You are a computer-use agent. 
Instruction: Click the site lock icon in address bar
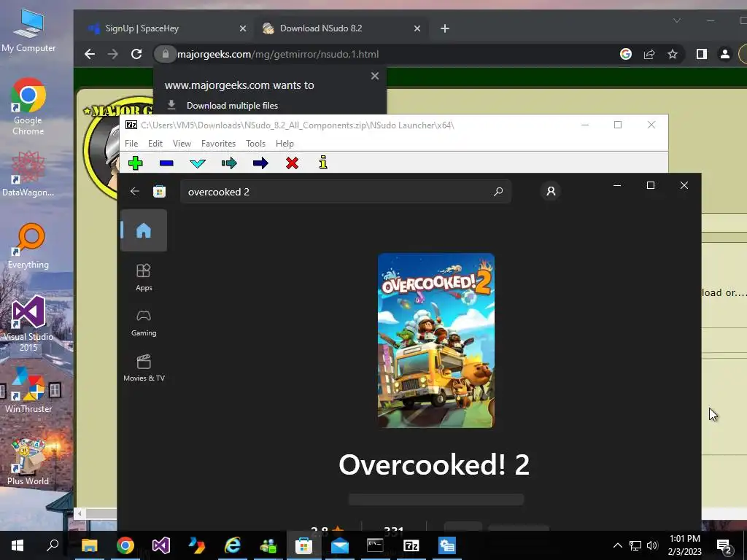point(165,54)
